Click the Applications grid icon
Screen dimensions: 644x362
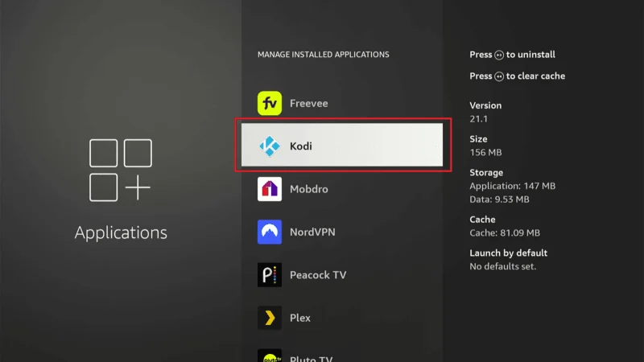click(120, 170)
